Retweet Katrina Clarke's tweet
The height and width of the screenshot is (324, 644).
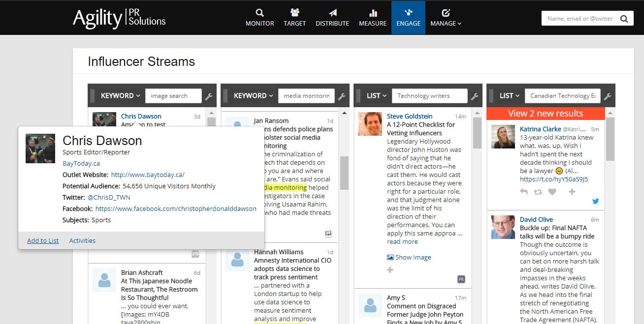(538, 192)
